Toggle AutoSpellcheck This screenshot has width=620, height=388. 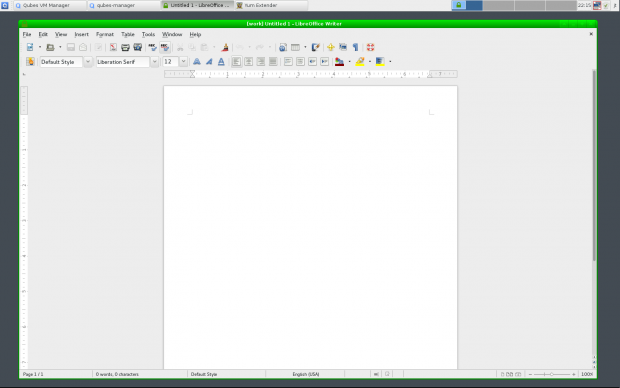[165, 47]
